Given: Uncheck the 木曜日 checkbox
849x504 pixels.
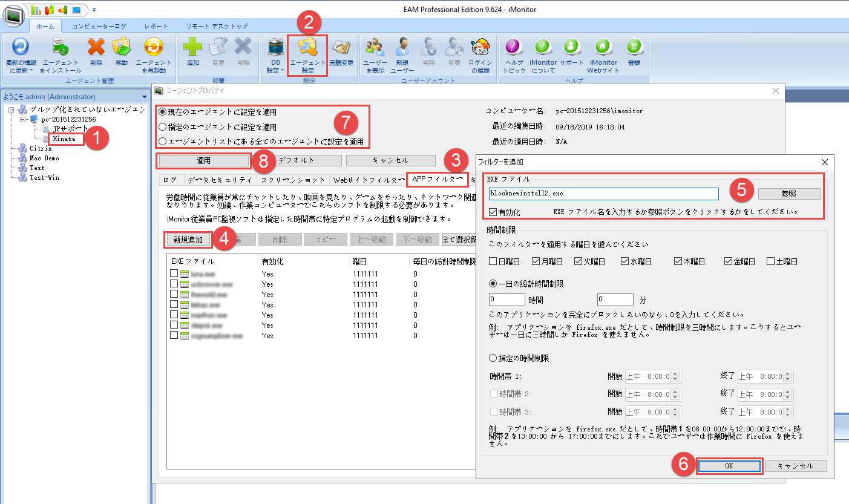Looking at the screenshot, I should (x=678, y=261).
